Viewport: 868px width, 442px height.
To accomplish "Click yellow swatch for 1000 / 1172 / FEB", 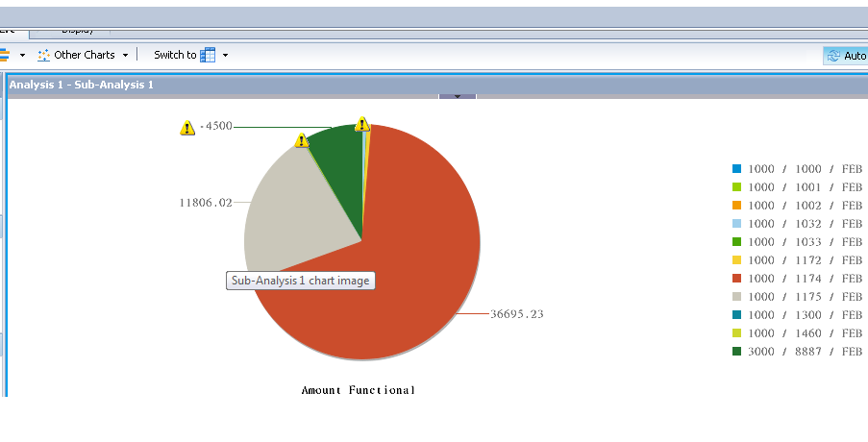I will tap(736, 260).
